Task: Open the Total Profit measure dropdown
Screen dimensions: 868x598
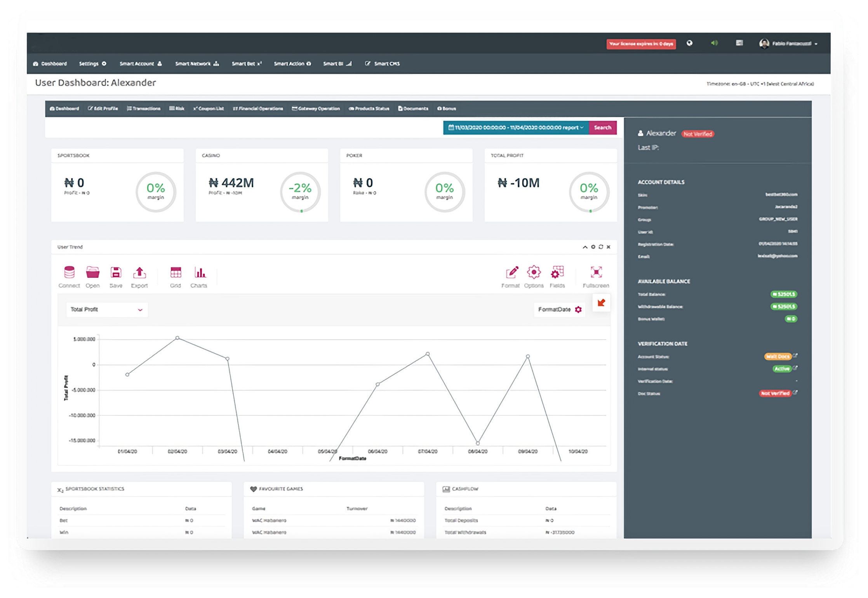Action: (x=107, y=310)
